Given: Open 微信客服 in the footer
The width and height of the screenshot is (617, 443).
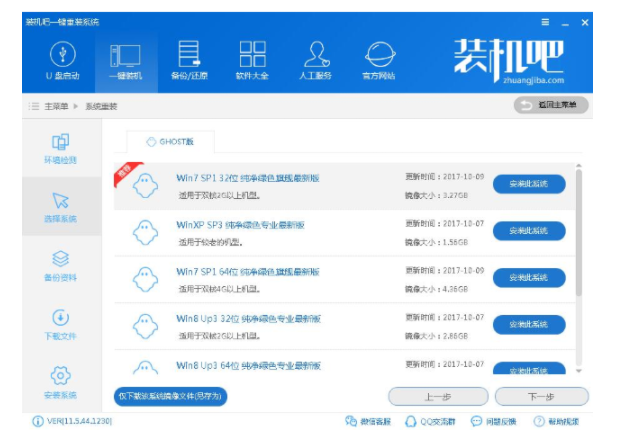Looking at the screenshot, I should pos(368,422).
